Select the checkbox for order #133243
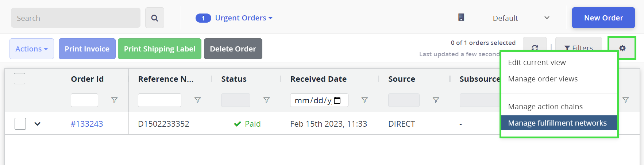 (x=20, y=124)
